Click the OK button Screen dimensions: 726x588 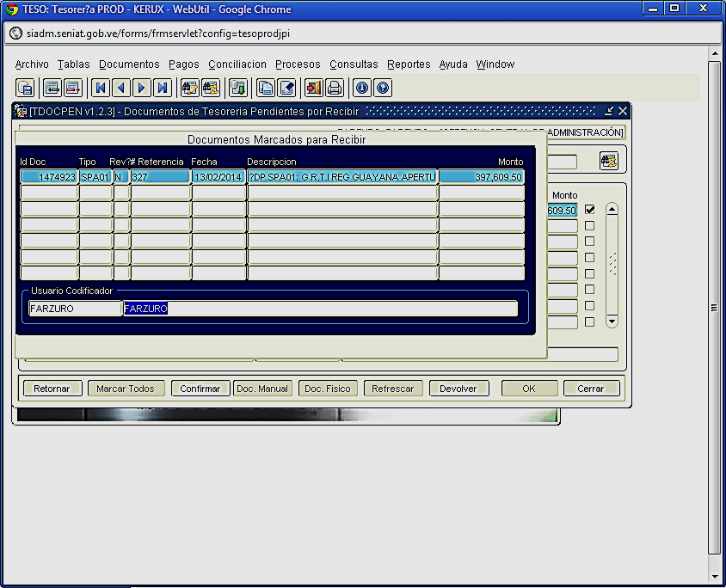529,389
